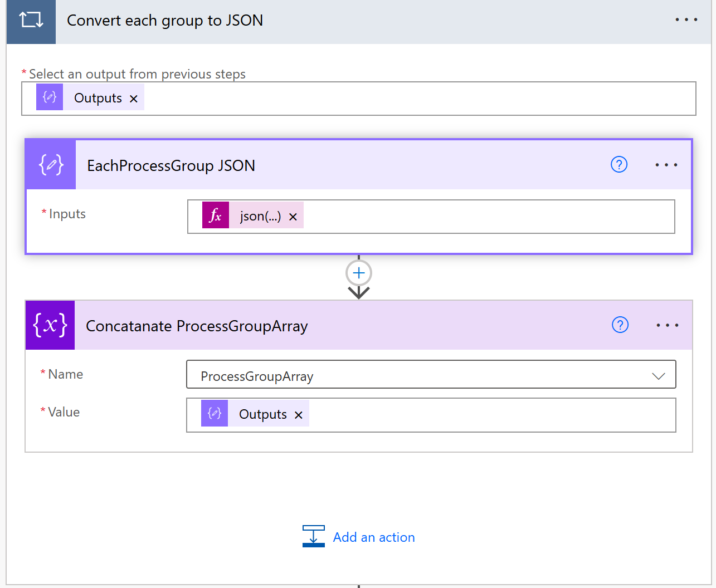
Task: Open the Concatanate ProcessGroupArray ellipsis menu
Action: click(x=667, y=325)
